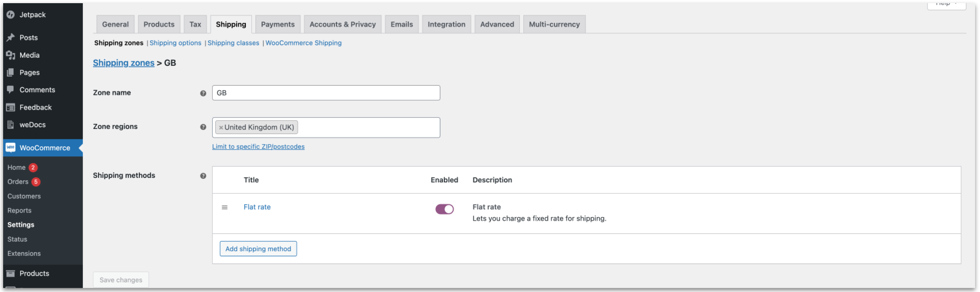This screenshot has height=292, width=980.
Task: Disable the Flat rate shipping toggle
Action: pos(444,209)
